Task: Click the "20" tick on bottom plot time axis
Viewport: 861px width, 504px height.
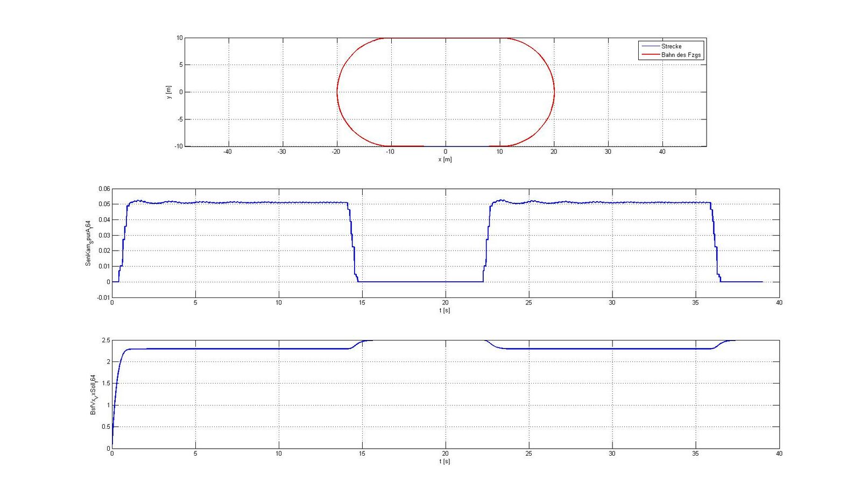Action: coord(445,454)
